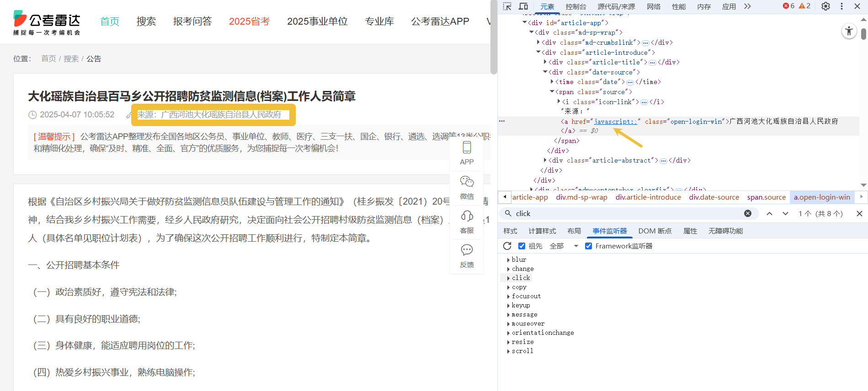
Task: Open the 全部 listener scope dropdown
Action: coord(564,246)
